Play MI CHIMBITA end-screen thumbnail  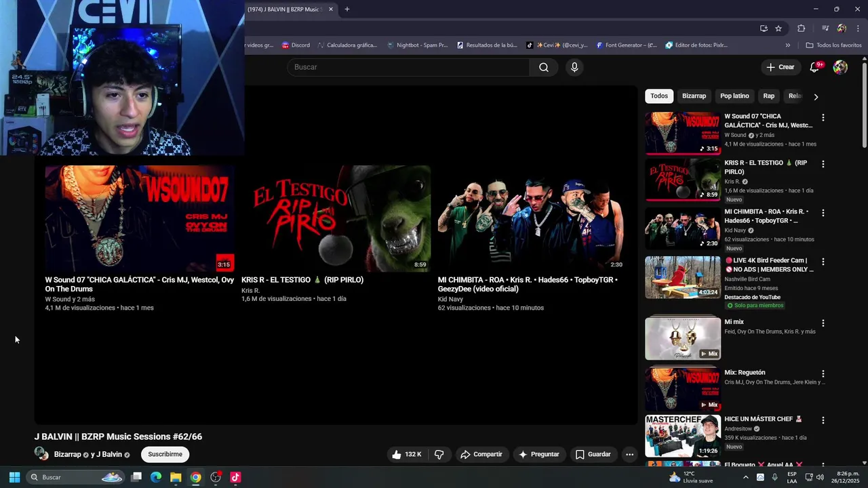coord(532,218)
